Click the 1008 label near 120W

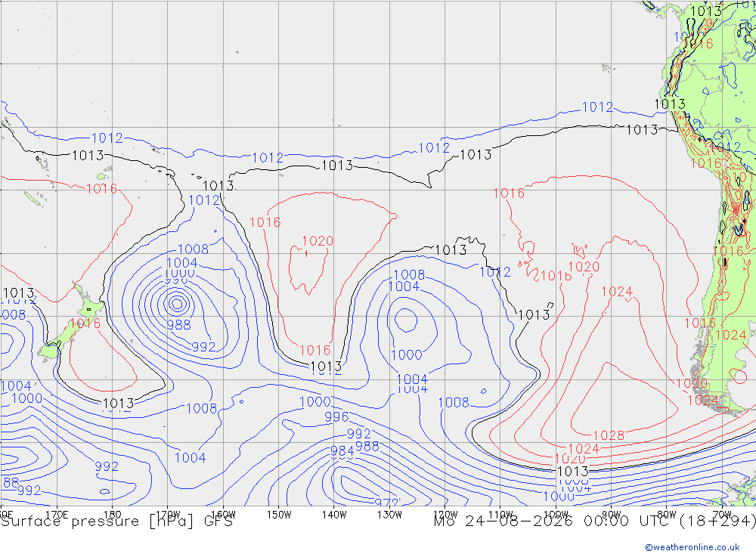453,402
